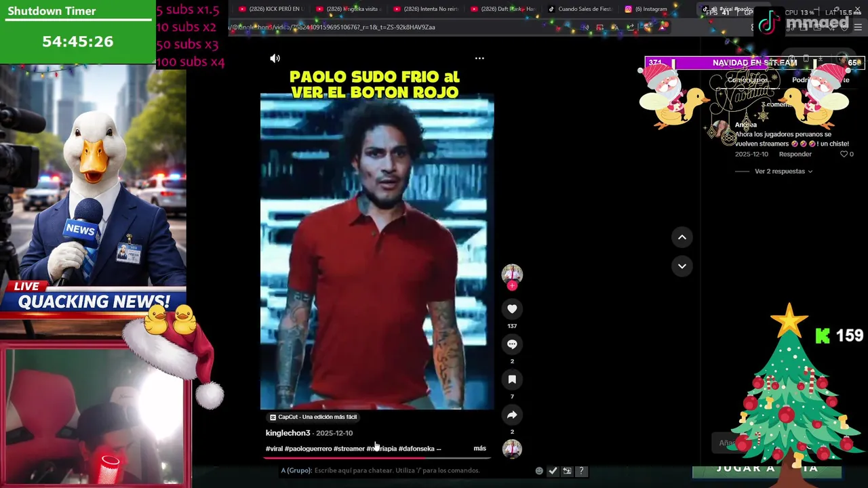Open spinning sound disc avatar

click(x=512, y=449)
